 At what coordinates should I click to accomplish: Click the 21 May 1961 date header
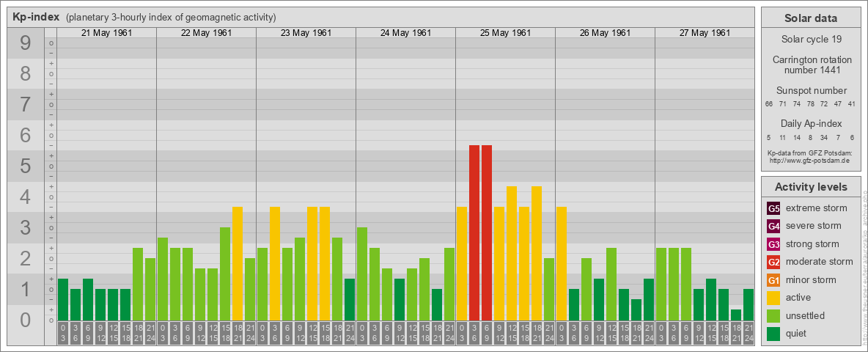coord(107,33)
